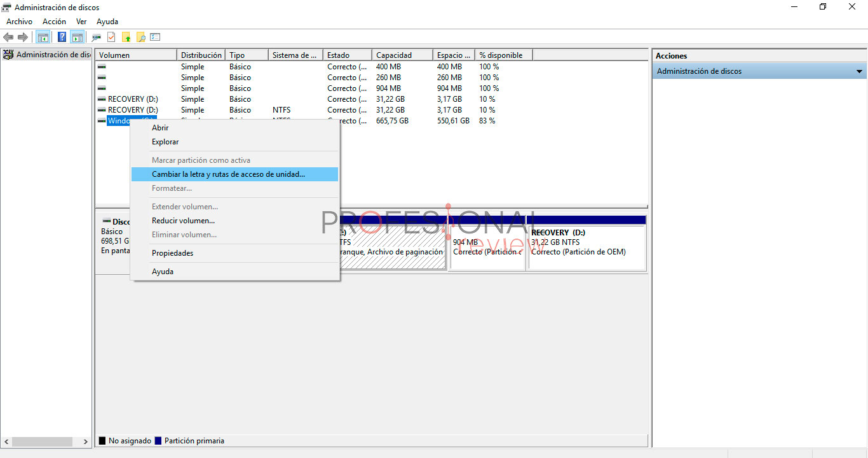Click the Acciones pane header
This screenshot has height=458, width=868.
pos(759,55)
